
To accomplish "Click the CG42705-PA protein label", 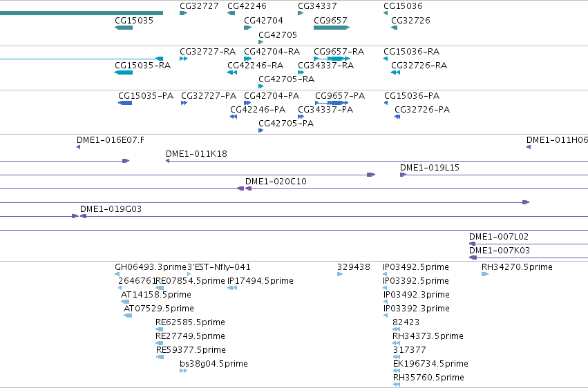I will pyautogui.click(x=286, y=124).
